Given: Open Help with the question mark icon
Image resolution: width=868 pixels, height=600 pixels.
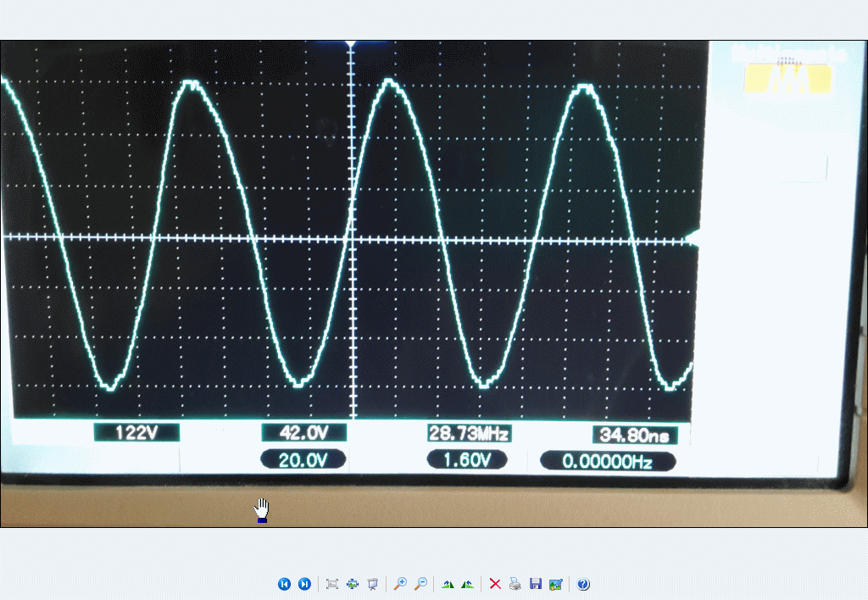Looking at the screenshot, I should click(x=583, y=584).
